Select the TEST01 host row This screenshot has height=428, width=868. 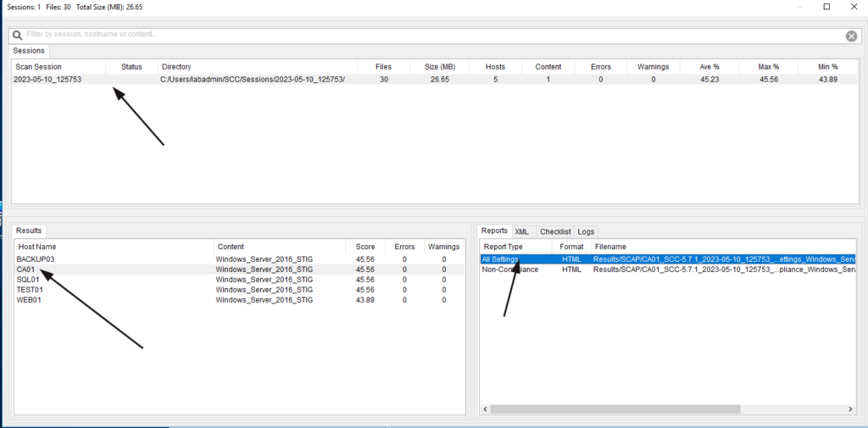(239, 290)
